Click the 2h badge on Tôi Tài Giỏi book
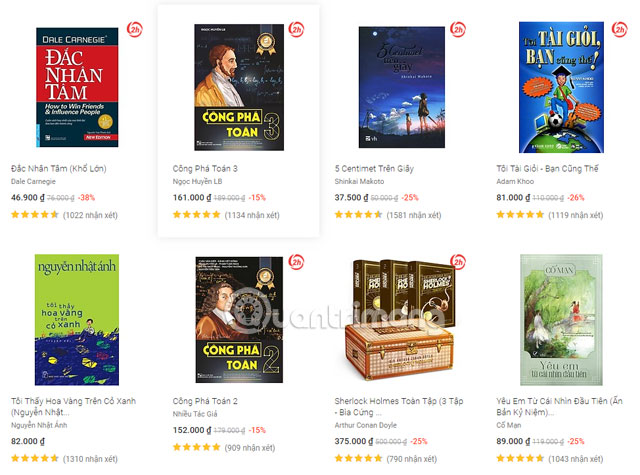This screenshot has height=475, width=640. (620, 29)
